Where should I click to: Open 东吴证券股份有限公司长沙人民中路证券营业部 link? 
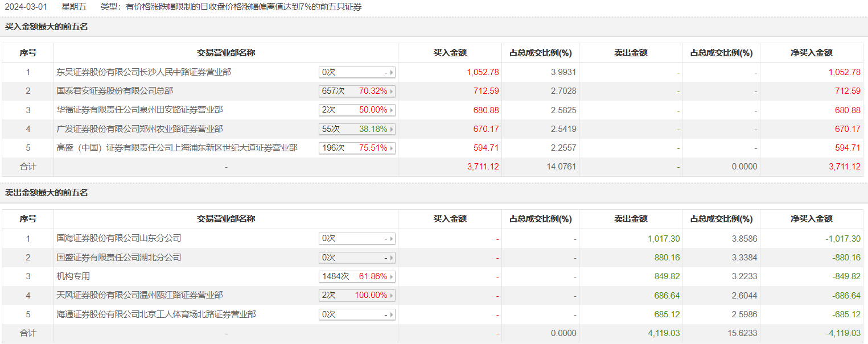[x=144, y=72]
